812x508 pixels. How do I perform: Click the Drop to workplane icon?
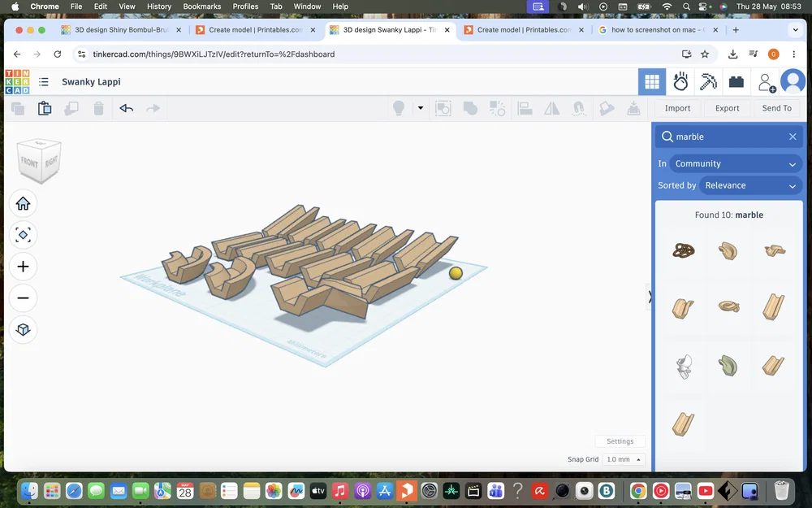633,108
